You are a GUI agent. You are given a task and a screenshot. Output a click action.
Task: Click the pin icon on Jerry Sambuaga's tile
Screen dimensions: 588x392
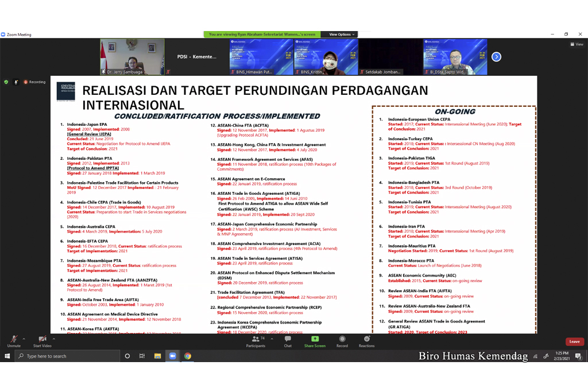[x=103, y=71]
